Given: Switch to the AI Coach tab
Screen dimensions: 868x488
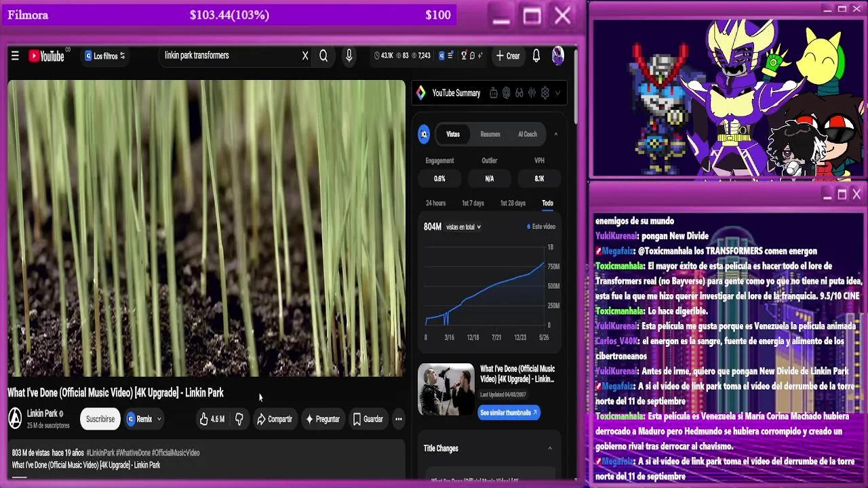Looking at the screenshot, I should tap(528, 134).
